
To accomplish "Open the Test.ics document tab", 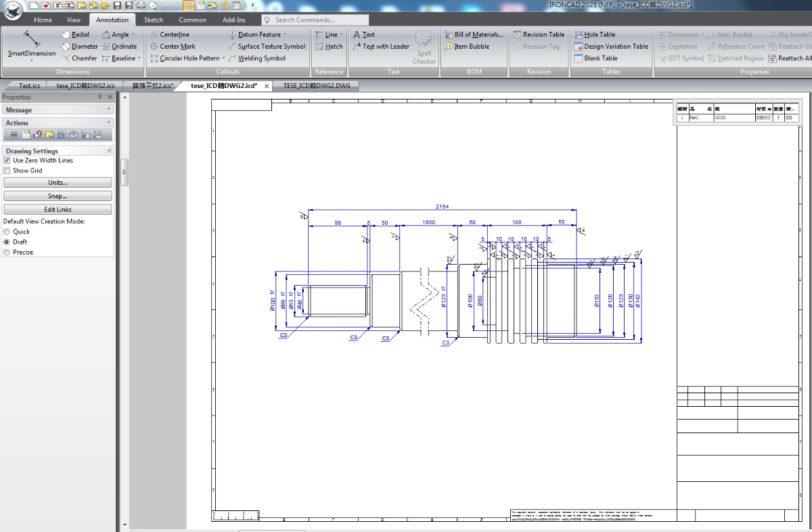I will [x=29, y=86].
